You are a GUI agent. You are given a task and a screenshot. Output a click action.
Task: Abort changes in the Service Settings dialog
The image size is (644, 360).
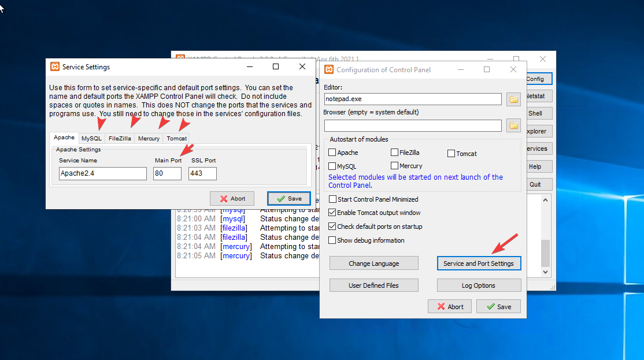point(232,199)
